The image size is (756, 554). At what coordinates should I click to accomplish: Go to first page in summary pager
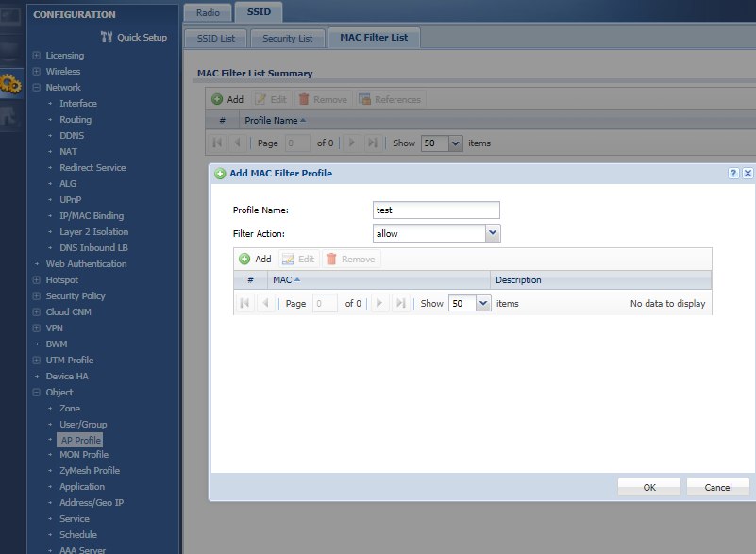pyautogui.click(x=217, y=143)
